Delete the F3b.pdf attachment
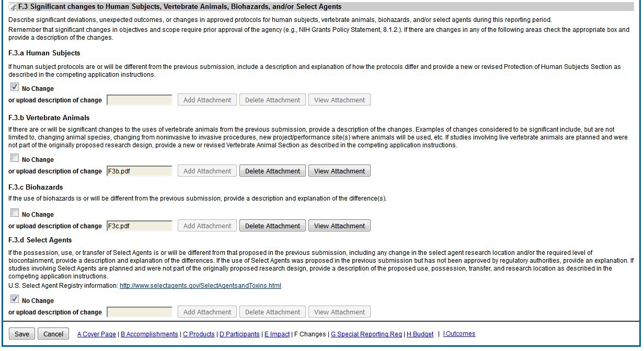The image size is (644, 351). 272,171
